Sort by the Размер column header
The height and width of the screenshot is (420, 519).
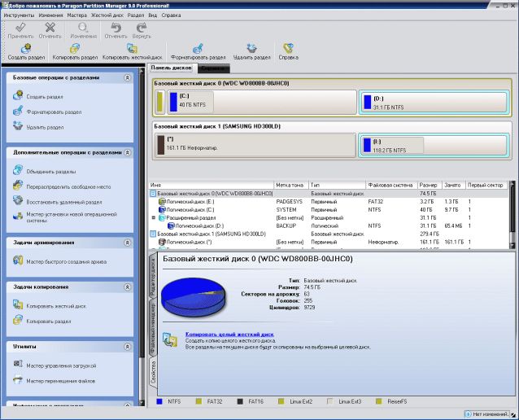coord(429,185)
